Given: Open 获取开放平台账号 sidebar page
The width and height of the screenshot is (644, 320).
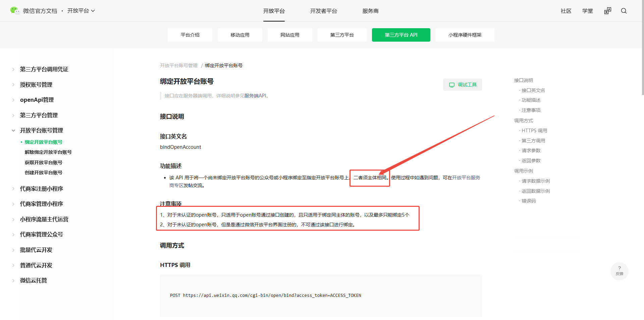Looking at the screenshot, I should [x=44, y=163].
